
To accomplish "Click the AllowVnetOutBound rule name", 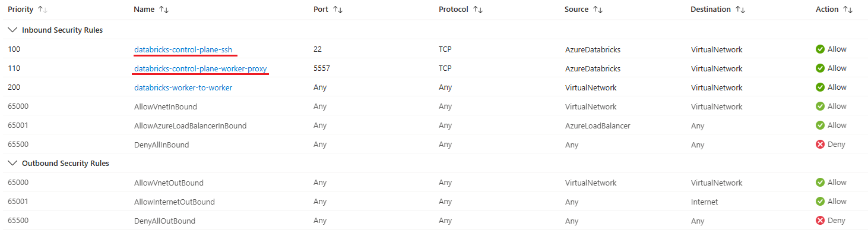I will pos(169,183).
